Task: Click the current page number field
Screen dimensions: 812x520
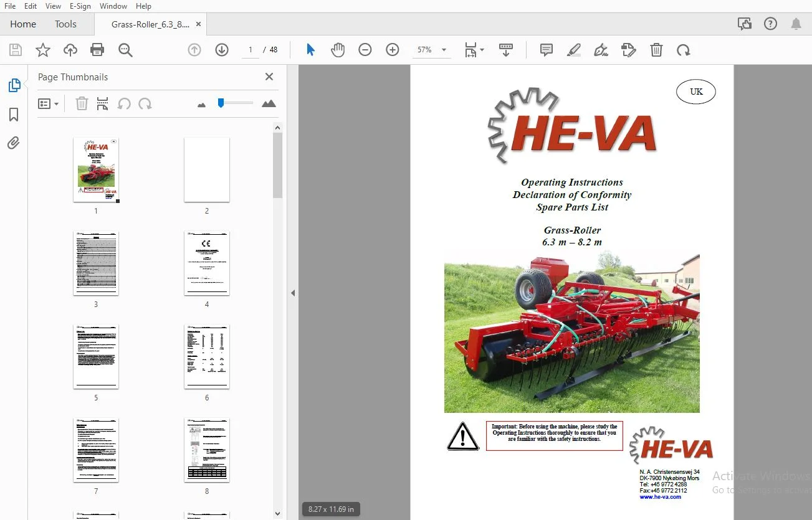Action: click(x=251, y=50)
